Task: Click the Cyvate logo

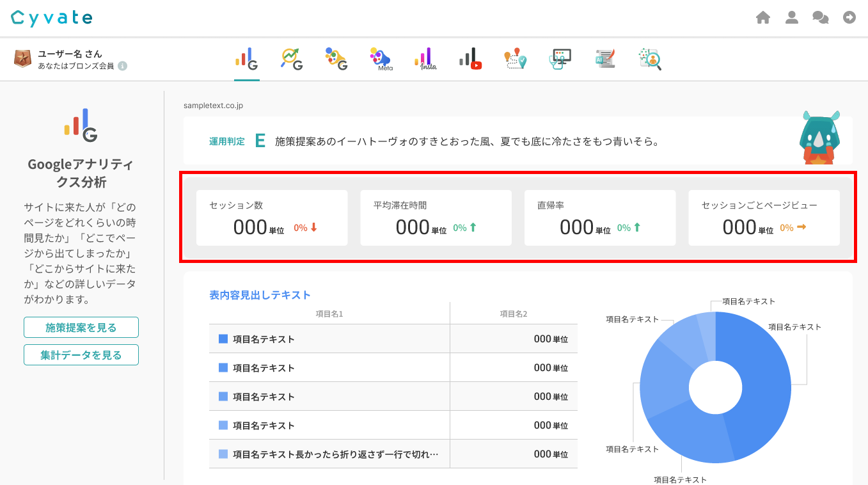Action: (x=52, y=18)
